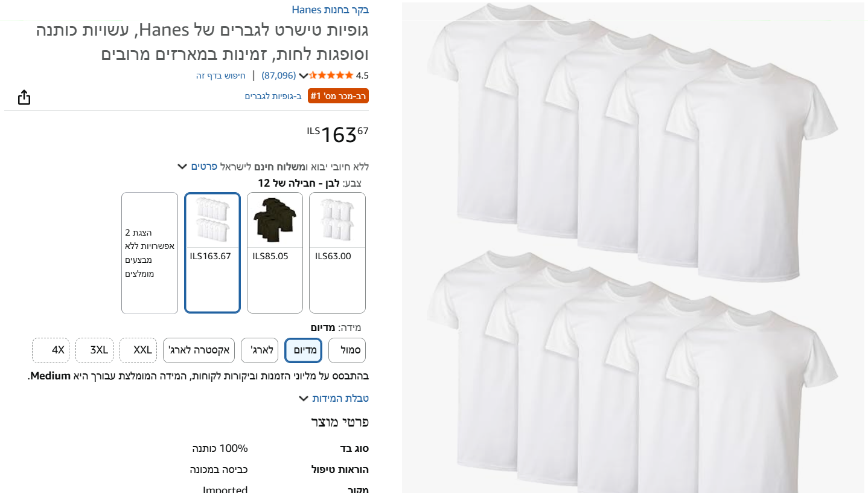The width and height of the screenshot is (868, 493).
Task: Choose size לארג'
Action: pos(260,350)
